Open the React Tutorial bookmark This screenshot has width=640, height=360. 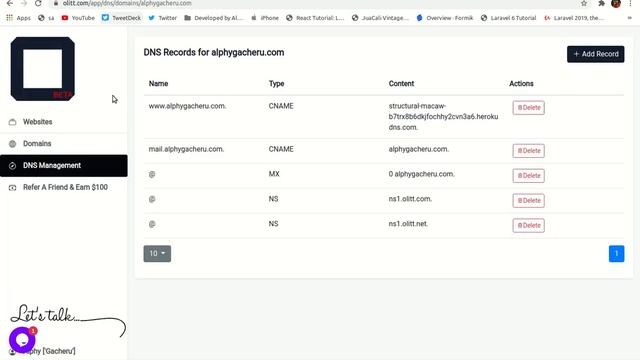click(315, 18)
